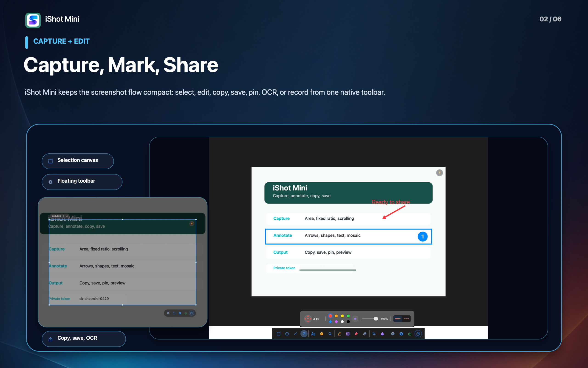Select the magnifier tool
Screen dimensions: 588x368
click(330, 334)
